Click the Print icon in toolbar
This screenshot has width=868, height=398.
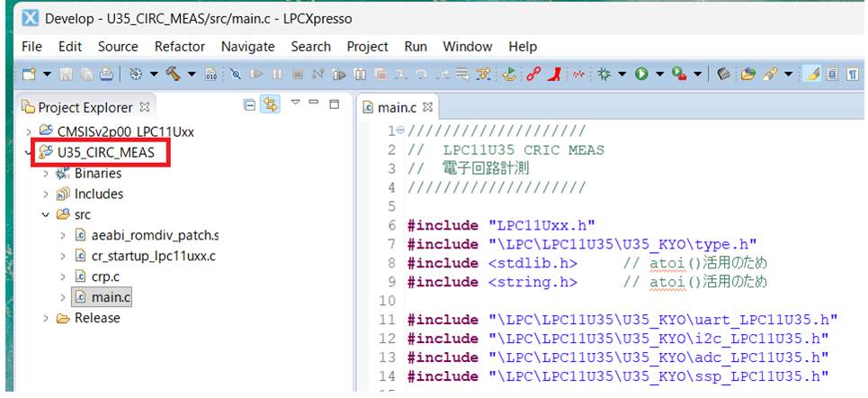(x=106, y=75)
